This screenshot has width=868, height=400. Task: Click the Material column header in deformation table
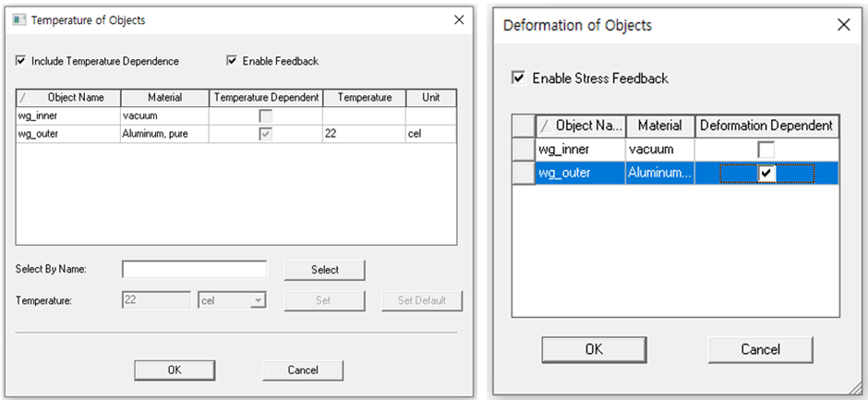tap(659, 126)
